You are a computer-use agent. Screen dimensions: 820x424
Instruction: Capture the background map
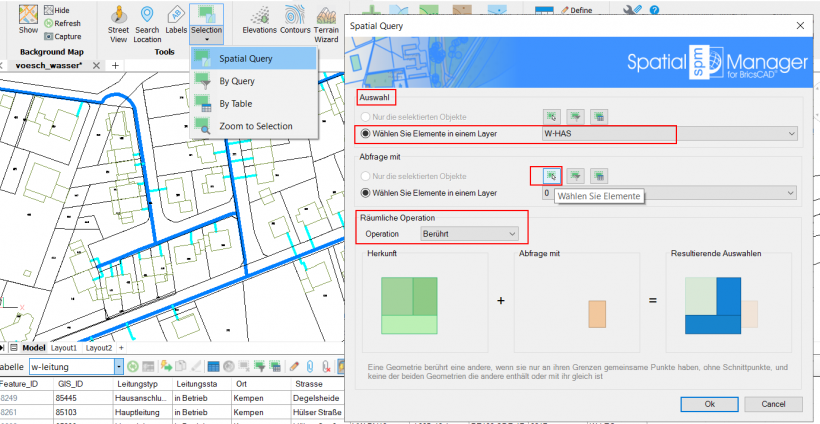68,36
